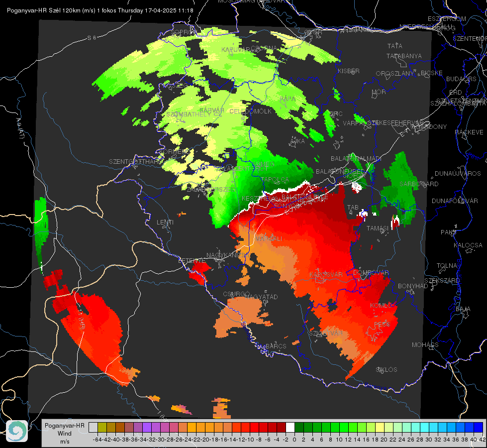Click the AJKA city label
The image size is (487, 448).
[x=297, y=141]
